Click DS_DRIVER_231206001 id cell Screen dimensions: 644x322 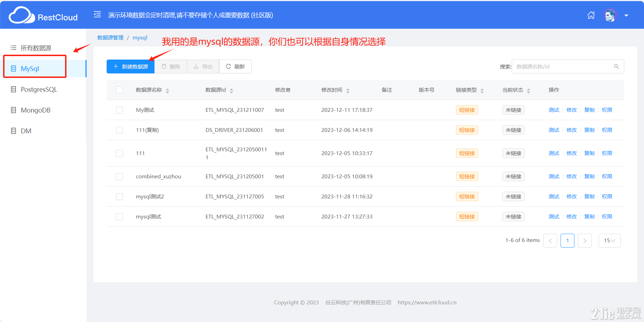pos(234,130)
